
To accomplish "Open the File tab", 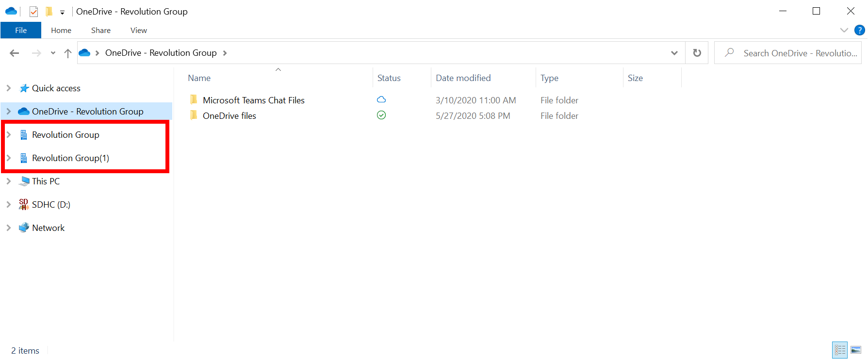I will [21, 30].
